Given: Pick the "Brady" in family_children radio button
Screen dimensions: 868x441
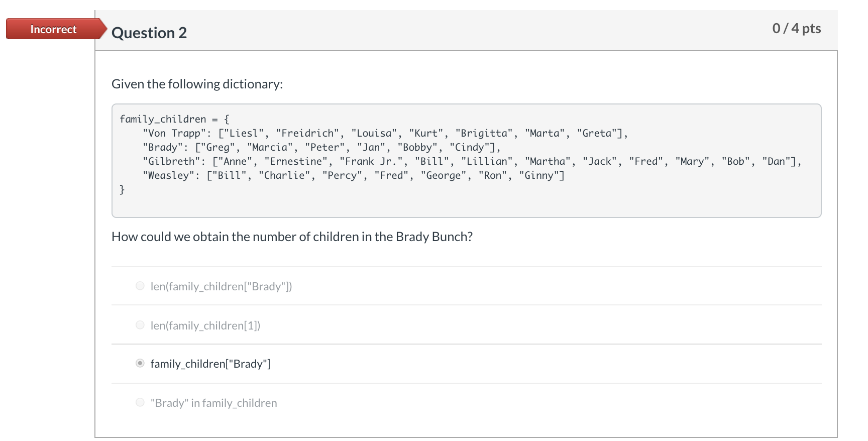Looking at the screenshot, I should click(140, 403).
